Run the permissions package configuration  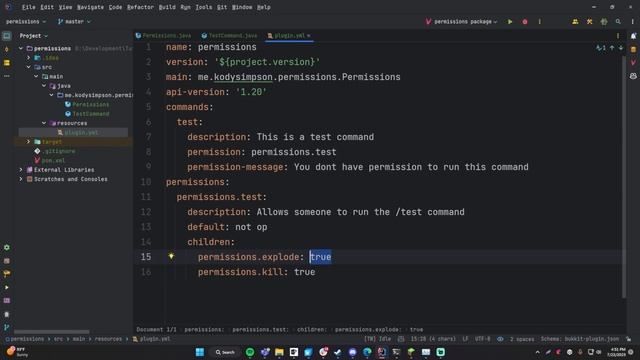(x=510, y=22)
